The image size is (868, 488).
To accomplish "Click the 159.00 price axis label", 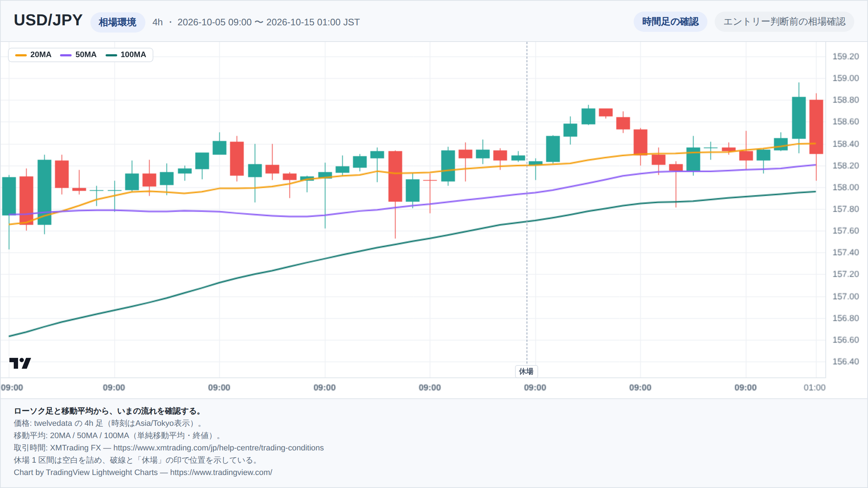I will 846,78.
